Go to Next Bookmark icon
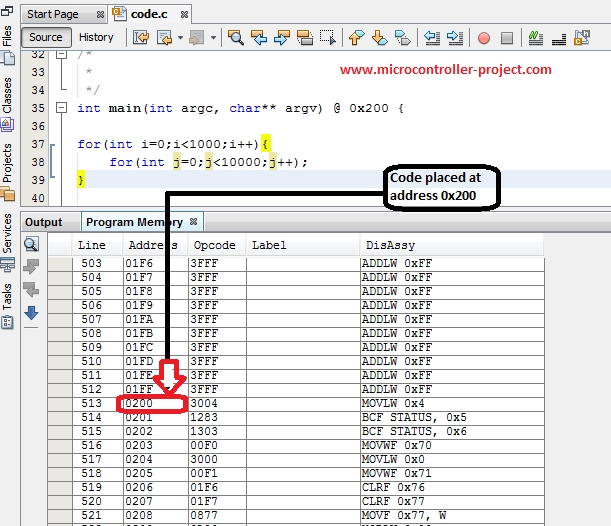Viewport: 611px width, 526px height. point(380,38)
